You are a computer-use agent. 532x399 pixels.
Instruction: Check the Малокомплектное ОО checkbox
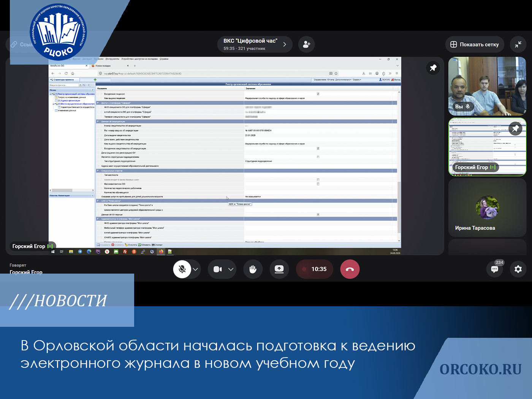pyautogui.click(x=318, y=184)
